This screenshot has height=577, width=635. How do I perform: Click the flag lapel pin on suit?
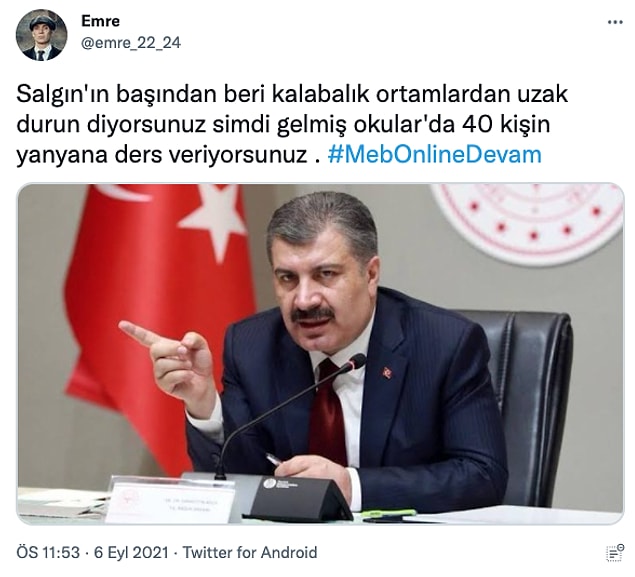coord(387,372)
